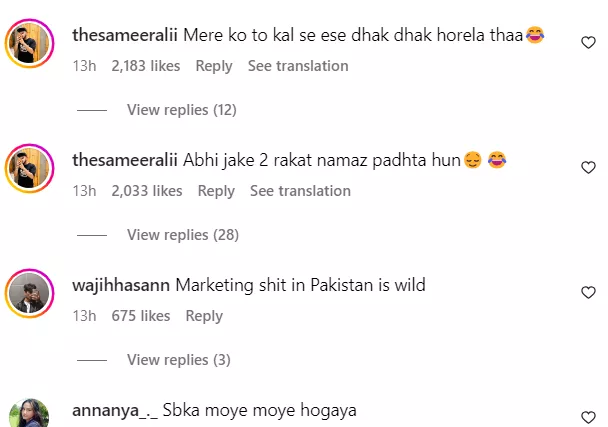Reply to wajihhasann's comment
This screenshot has width=608, height=427.
[204, 316]
